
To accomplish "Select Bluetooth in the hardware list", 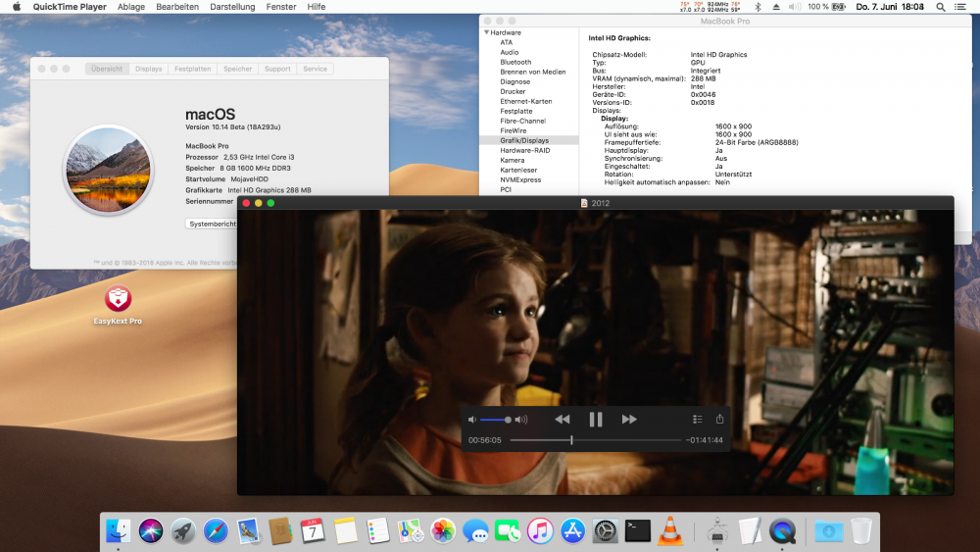I will [515, 63].
